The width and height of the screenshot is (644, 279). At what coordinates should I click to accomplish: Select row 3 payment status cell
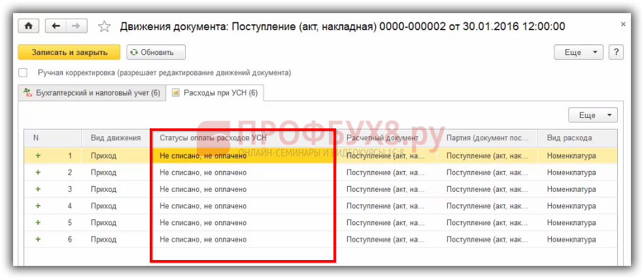pyautogui.click(x=203, y=189)
